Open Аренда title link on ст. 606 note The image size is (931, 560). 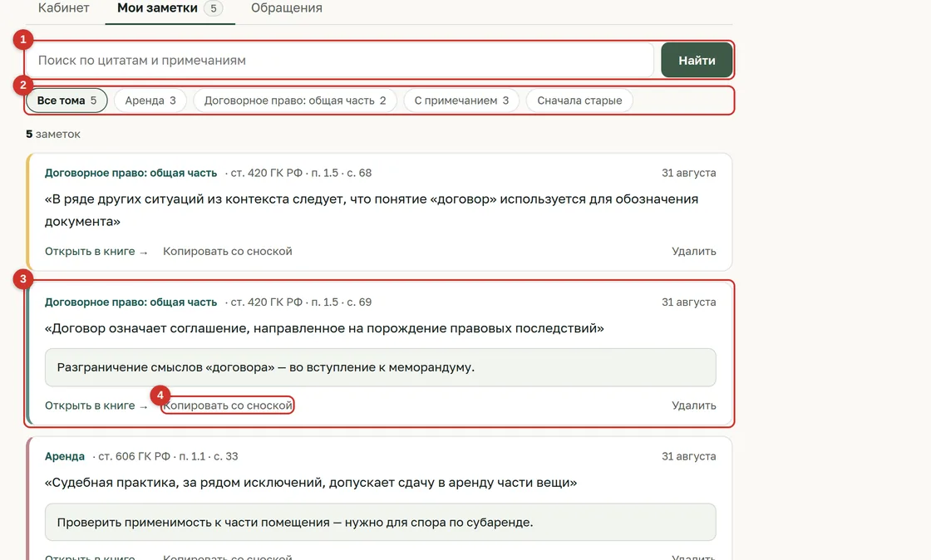tap(65, 456)
